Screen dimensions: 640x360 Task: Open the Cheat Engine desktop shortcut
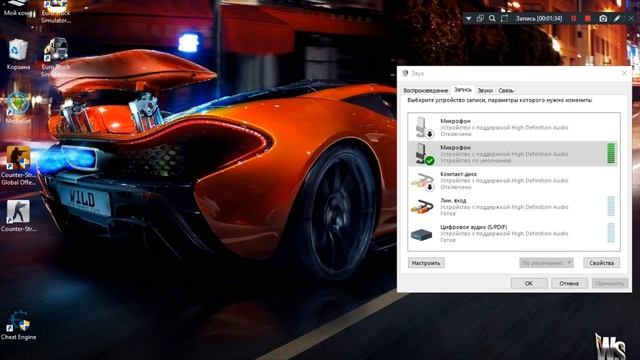point(18,325)
